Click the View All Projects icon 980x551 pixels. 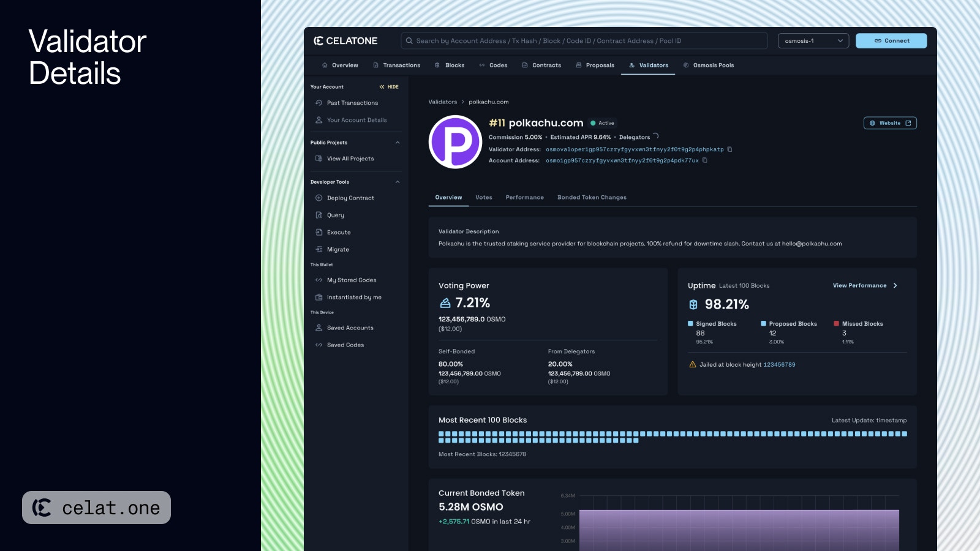[x=318, y=159]
